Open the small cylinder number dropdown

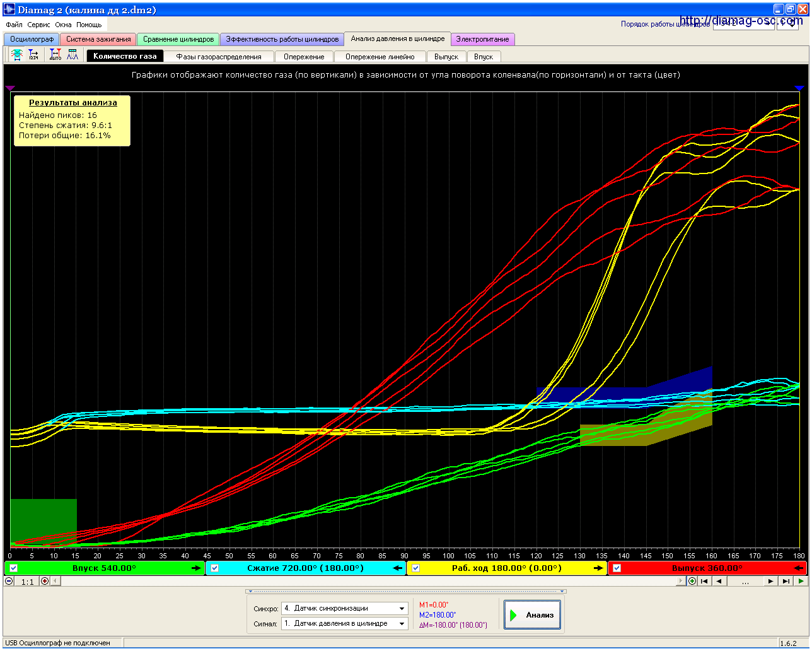[x=788, y=25]
